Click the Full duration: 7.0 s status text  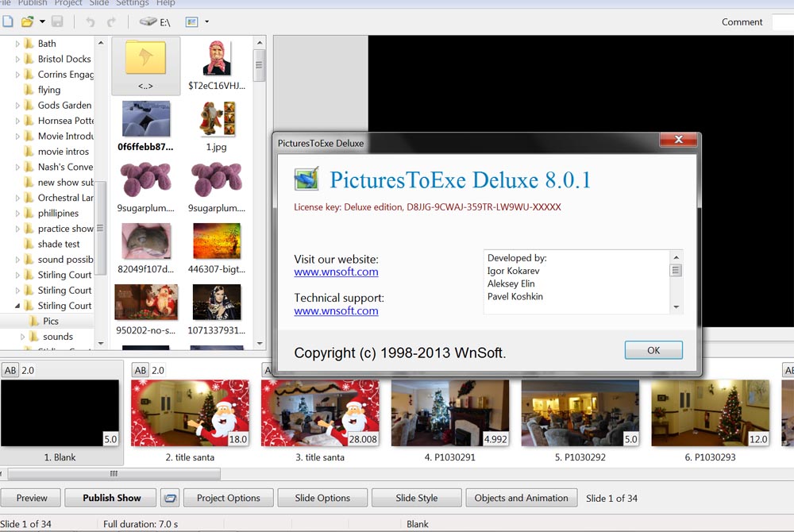click(x=141, y=524)
